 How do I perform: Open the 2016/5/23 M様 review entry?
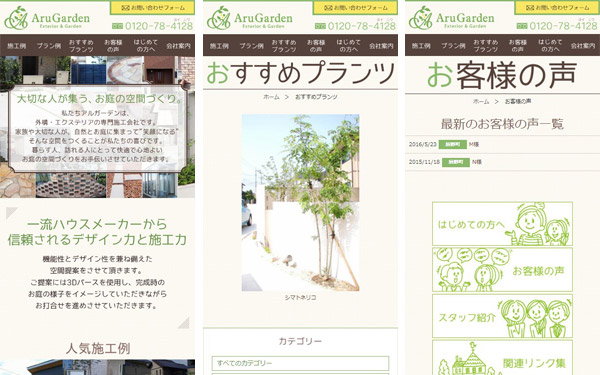coord(502,144)
